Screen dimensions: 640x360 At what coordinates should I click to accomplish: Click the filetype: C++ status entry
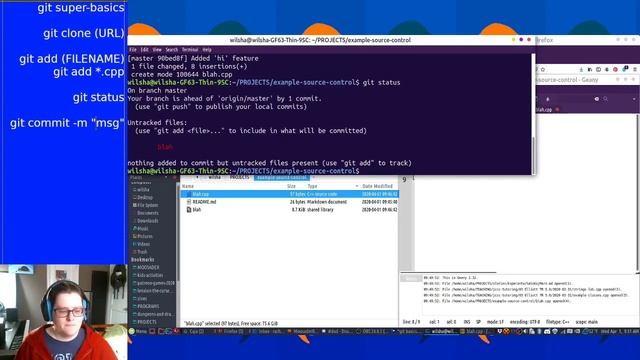[558, 322]
